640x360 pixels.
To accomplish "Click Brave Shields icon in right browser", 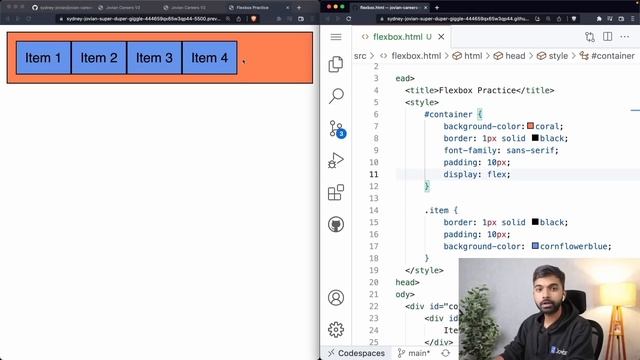I will point(574,19).
